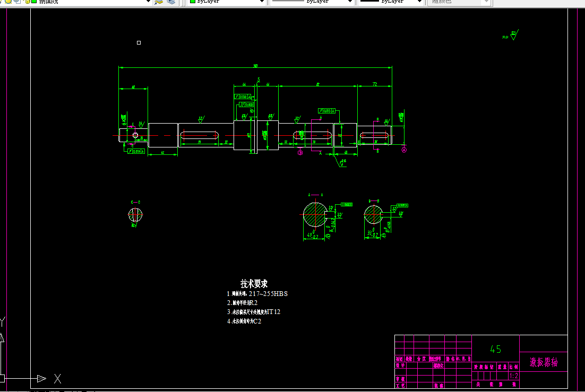This screenshot has width=585, height=392.
Task: Select the 42 dimension under A-A section
Action: point(312,236)
